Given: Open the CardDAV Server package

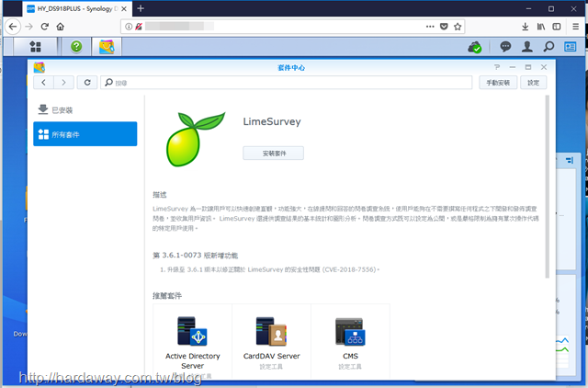Looking at the screenshot, I should coord(272,343).
